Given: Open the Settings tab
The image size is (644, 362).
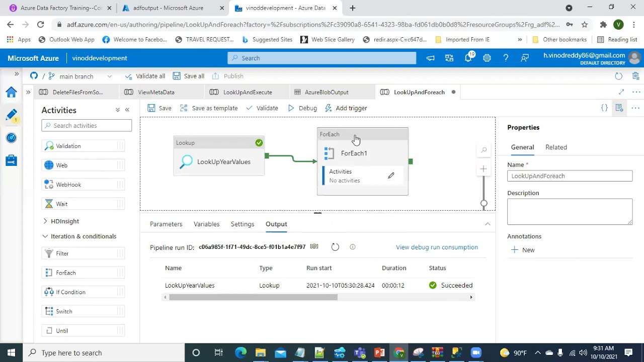Looking at the screenshot, I should point(243,224).
